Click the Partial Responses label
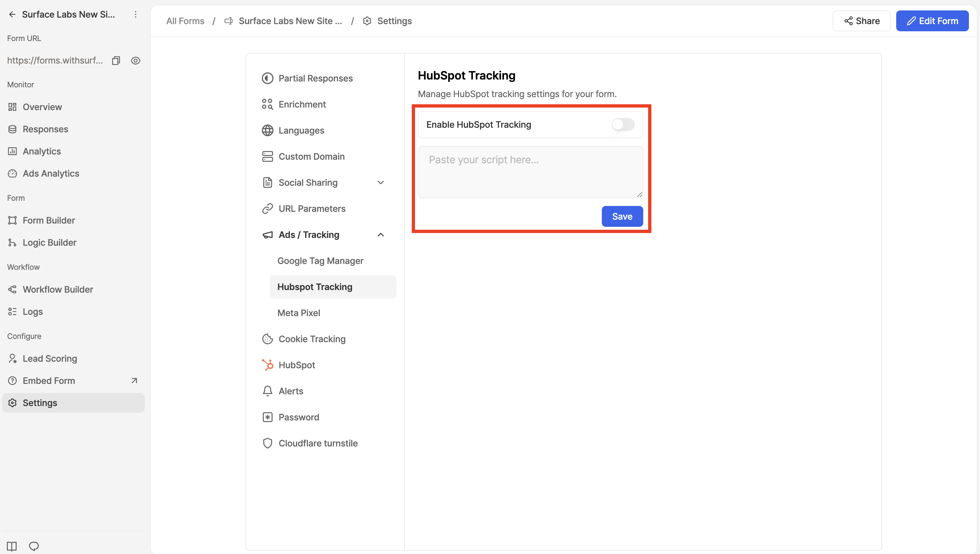The width and height of the screenshot is (980, 554). tap(316, 79)
